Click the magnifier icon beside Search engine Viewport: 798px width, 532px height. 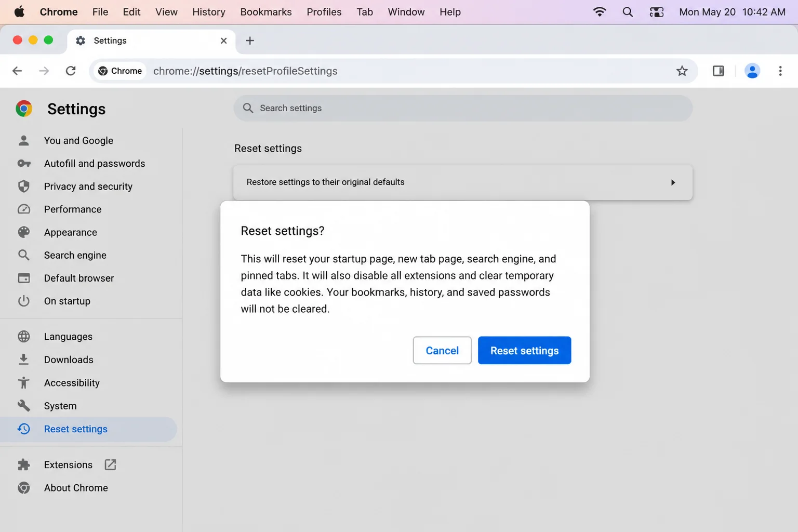(24, 255)
